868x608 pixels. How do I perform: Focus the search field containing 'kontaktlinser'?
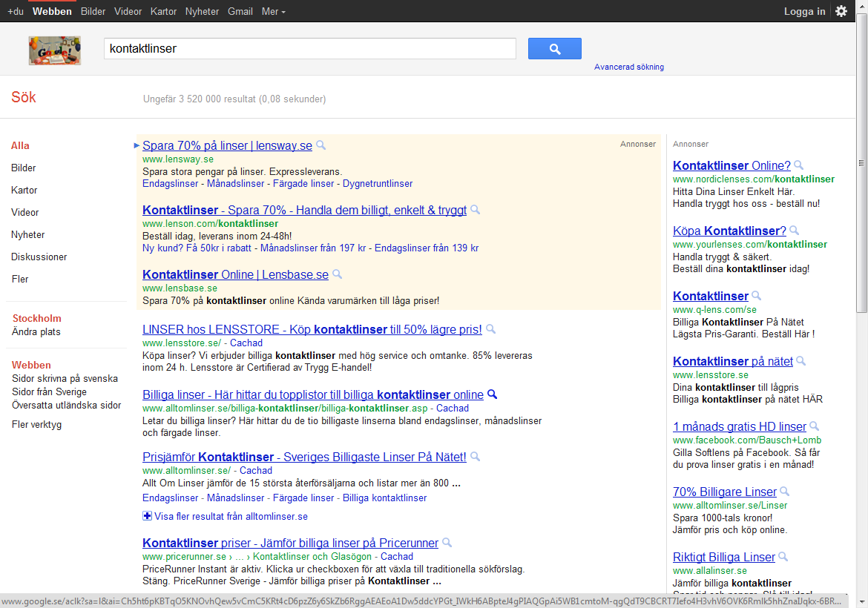[310, 49]
